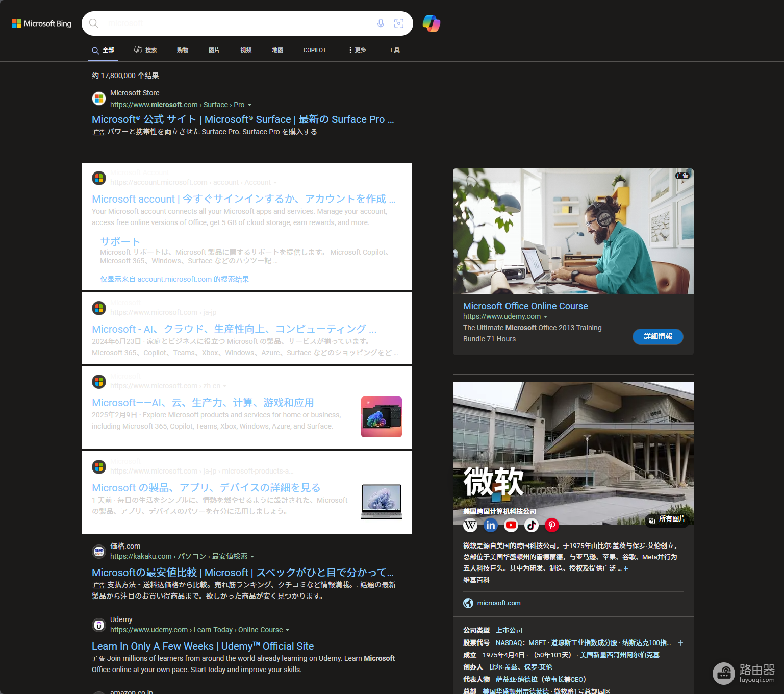Open the colorful thumbnail in zh-cn result
784x694 pixels.
[x=382, y=417]
